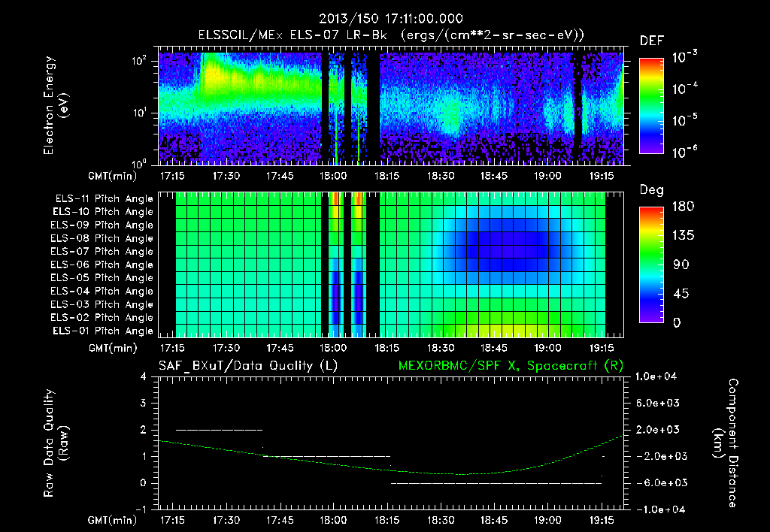Click the Deg color bar label
Image resolution: width=770 pixels, height=532 pixels.
pyautogui.click(x=652, y=190)
